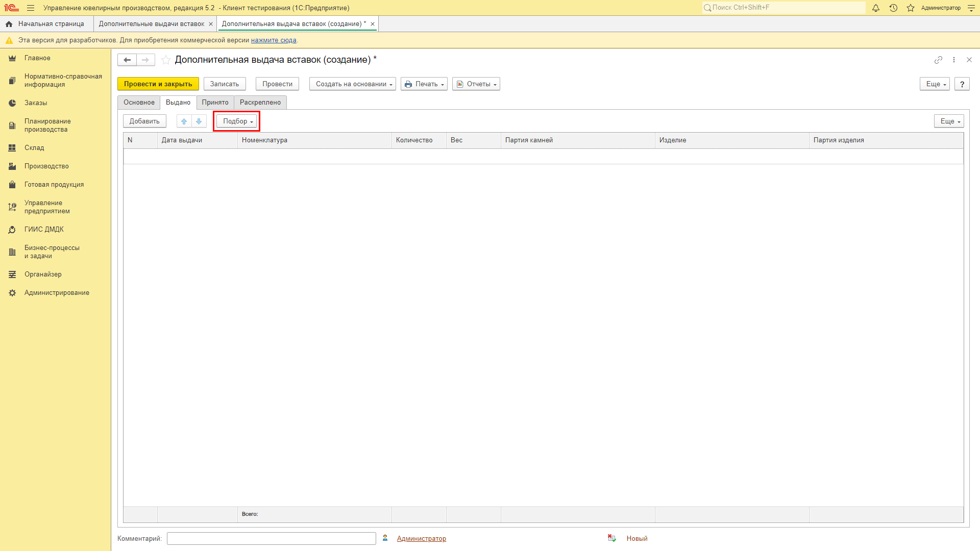Focus the Комментарий input field
The width and height of the screenshot is (980, 551).
click(x=272, y=538)
